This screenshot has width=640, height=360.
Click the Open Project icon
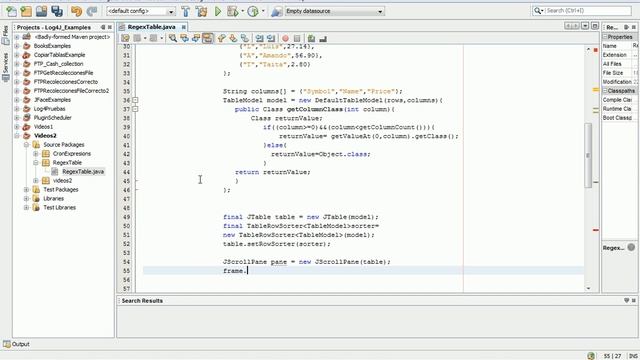[41, 11]
